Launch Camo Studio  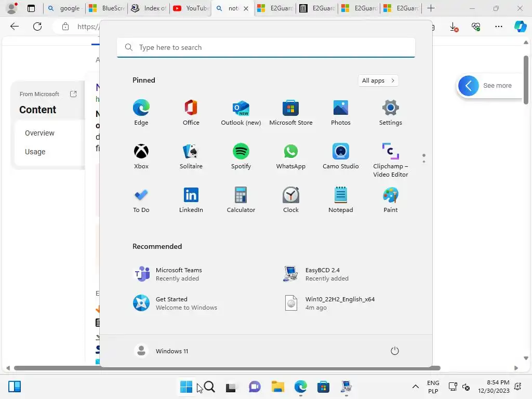[341, 156]
